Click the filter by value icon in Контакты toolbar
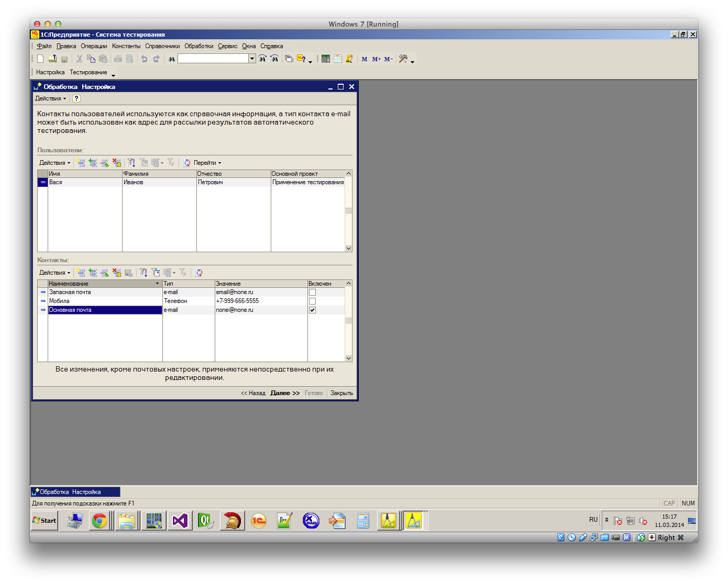Viewport: 728px width, 584px height. [x=156, y=273]
